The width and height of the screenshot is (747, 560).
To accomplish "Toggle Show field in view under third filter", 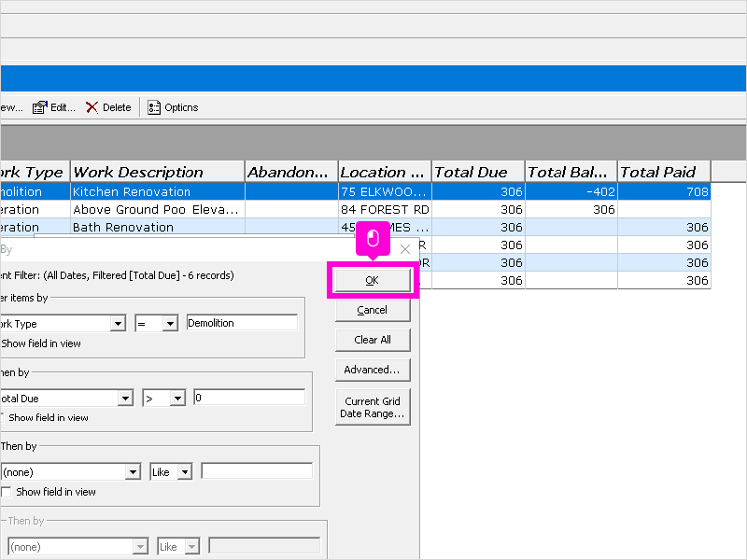I will pos(7,492).
